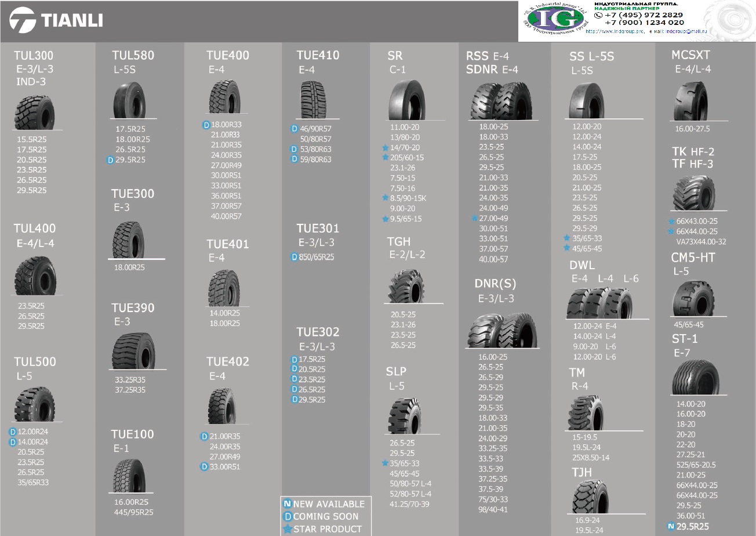Click the N icon beside 29.5R25 under ST-1

(x=671, y=527)
